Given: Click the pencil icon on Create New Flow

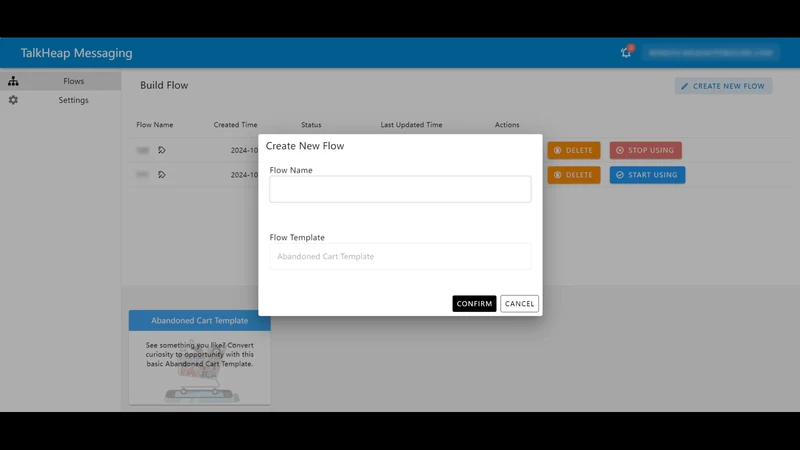Looking at the screenshot, I should pyautogui.click(x=684, y=86).
